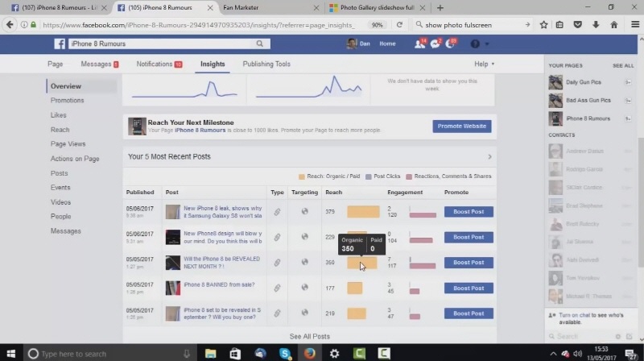
Task: Open New iPhone 8 leak post link
Action: click(x=223, y=212)
